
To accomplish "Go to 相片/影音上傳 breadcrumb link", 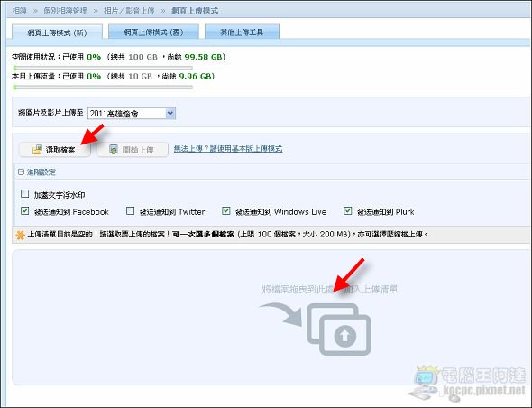I will (129, 11).
